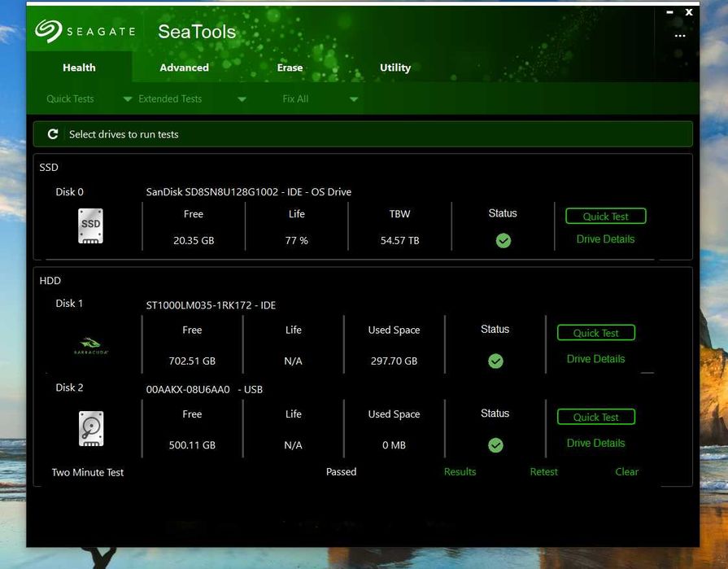Click the Disk 1 green status checkmark
This screenshot has height=569, width=728.
495,361
